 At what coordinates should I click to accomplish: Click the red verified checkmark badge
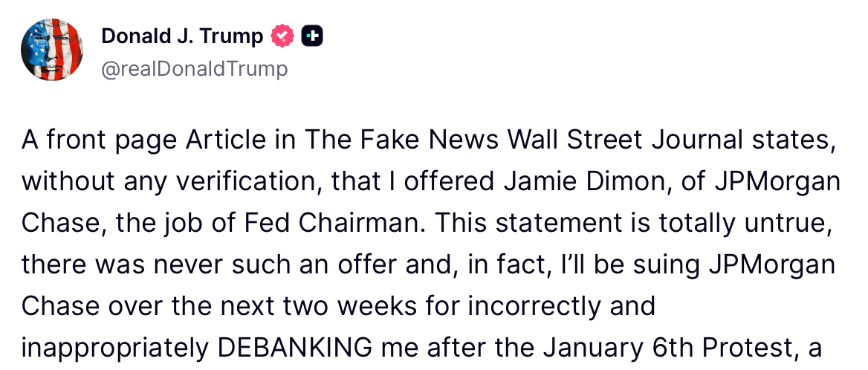coord(283,36)
